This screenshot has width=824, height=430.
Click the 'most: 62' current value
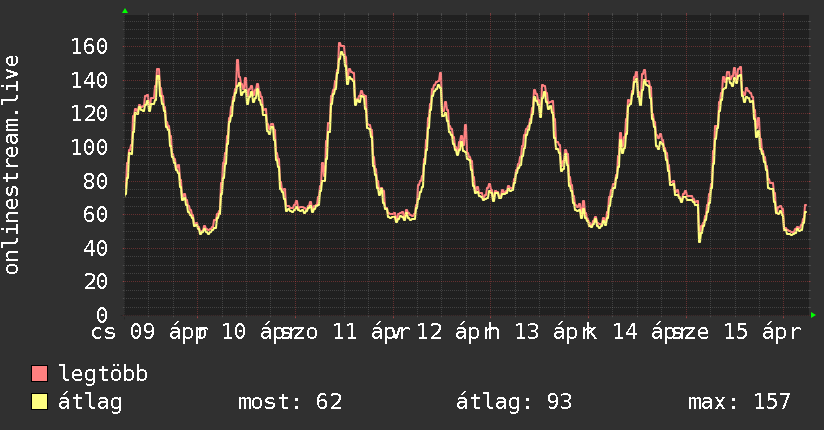290,403
